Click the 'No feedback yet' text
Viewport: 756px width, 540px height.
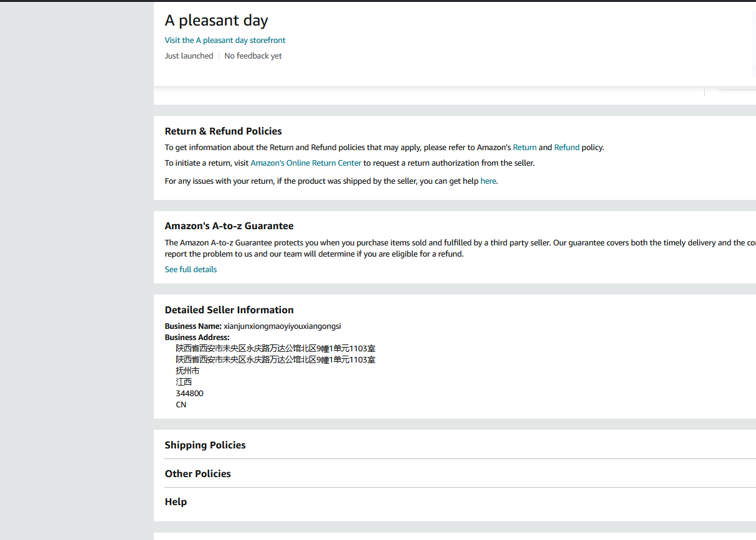point(253,56)
